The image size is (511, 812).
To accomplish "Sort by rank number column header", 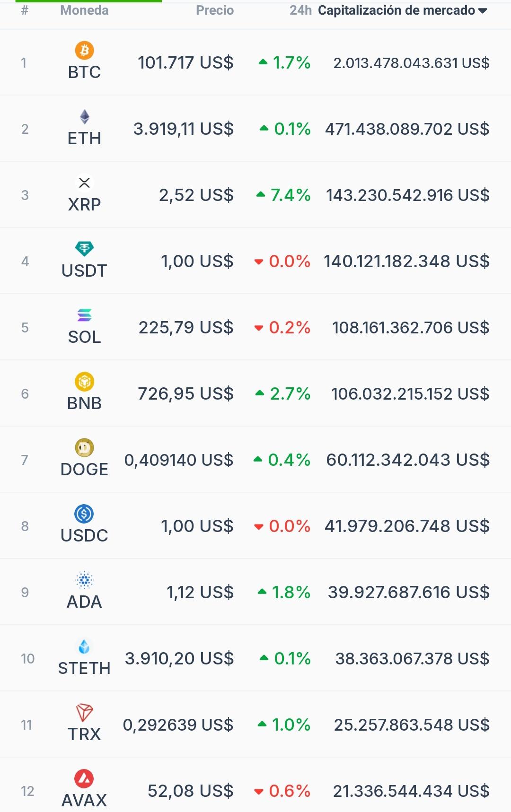I will tap(25, 10).
